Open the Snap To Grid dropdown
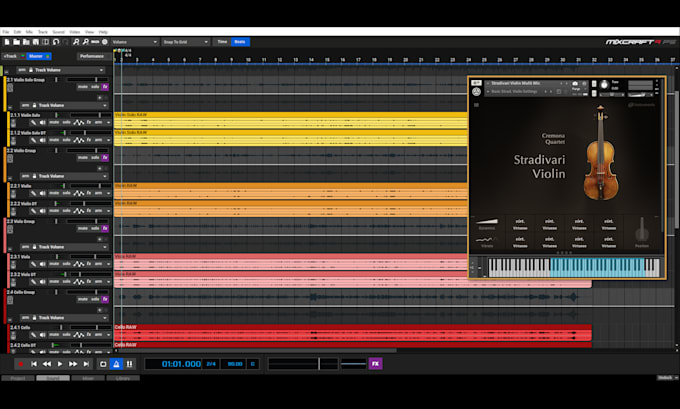 [x=186, y=42]
